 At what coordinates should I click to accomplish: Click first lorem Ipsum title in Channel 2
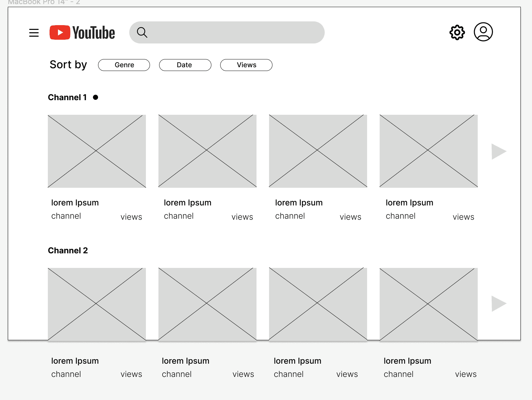point(75,361)
